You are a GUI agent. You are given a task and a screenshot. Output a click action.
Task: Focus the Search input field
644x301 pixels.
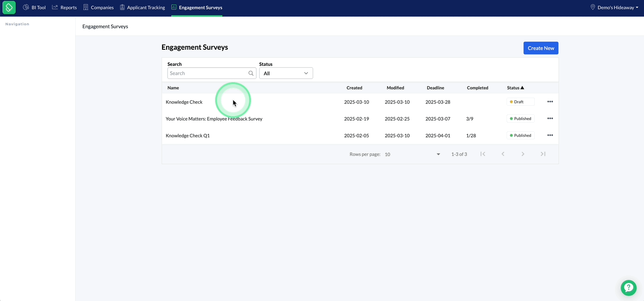point(212,73)
